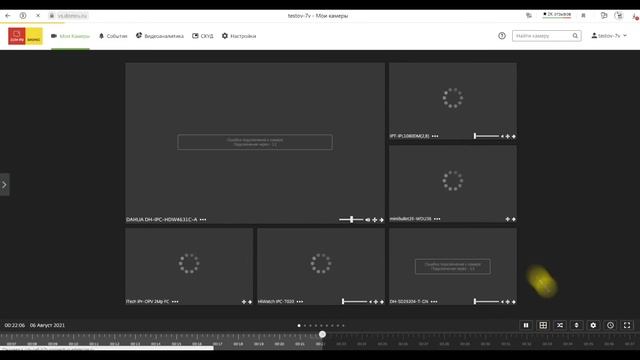Screen dimensions: 640x360
Task: Click the second-to-last icon on DAHUA camera
Action: click(x=375, y=220)
